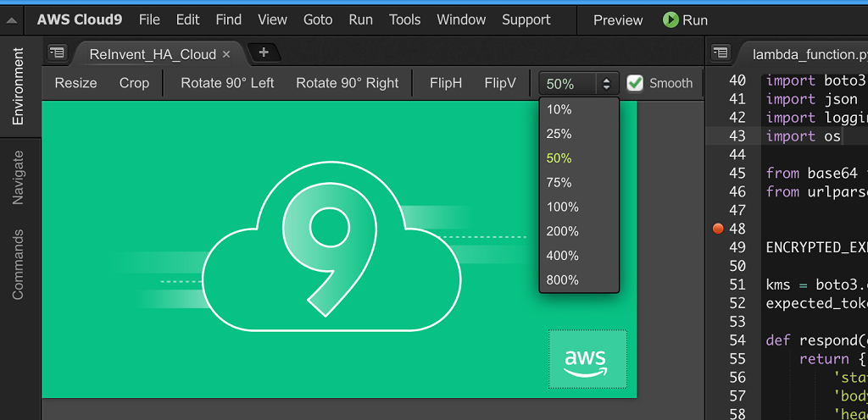868x420 pixels.
Task: Click the Rotate 90° Left button
Action: (x=227, y=83)
